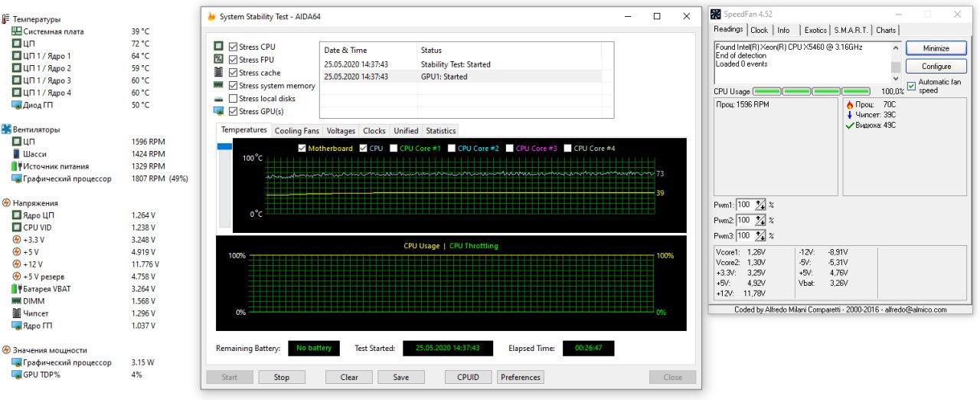
Task: Click the green check icon beside Видюха: 49C
Action: click(x=850, y=125)
